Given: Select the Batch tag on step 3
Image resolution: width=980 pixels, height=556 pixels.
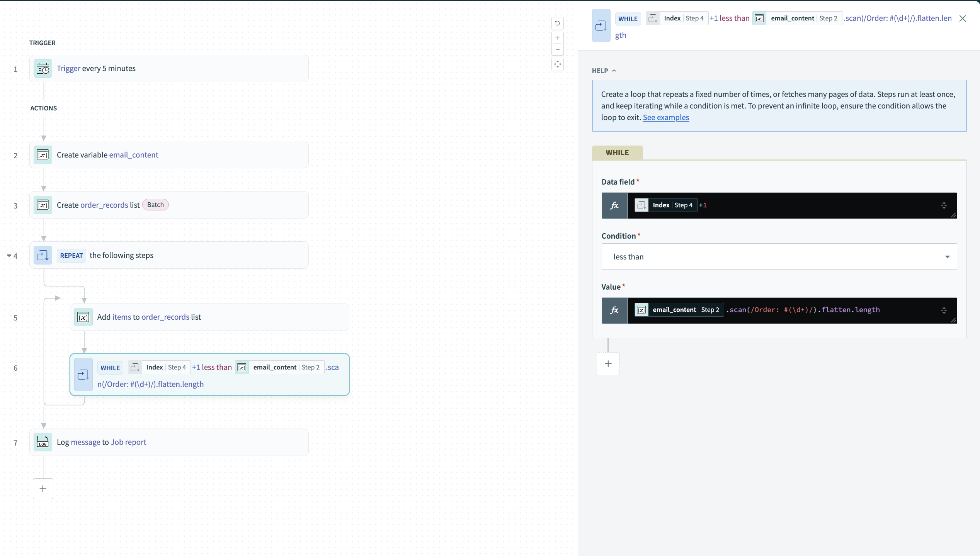Looking at the screenshot, I should [x=155, y=205].
